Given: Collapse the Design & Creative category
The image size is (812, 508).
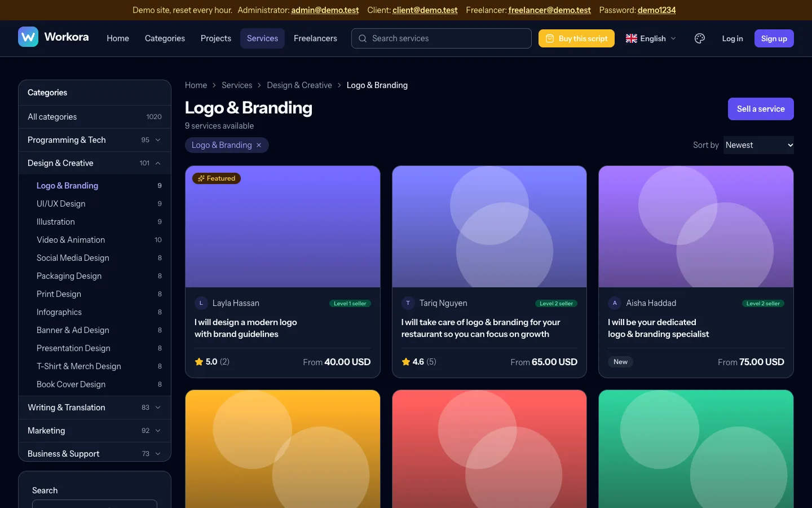Looking at the screenshot, I should [x=158, y=163].
